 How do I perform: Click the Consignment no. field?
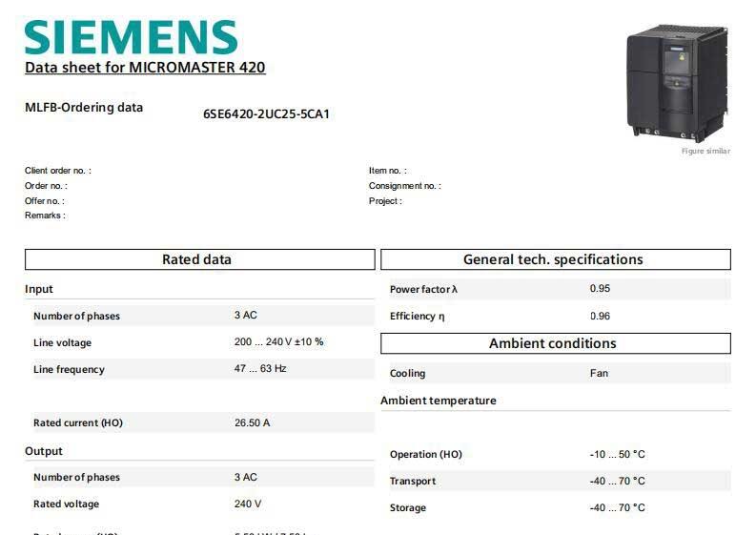(x=404, y=186)
